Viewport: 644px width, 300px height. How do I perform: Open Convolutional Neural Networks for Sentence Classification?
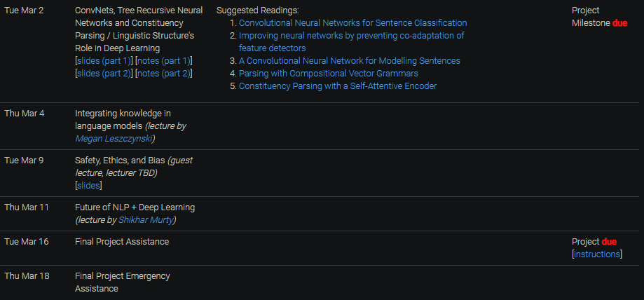[352, 23]
